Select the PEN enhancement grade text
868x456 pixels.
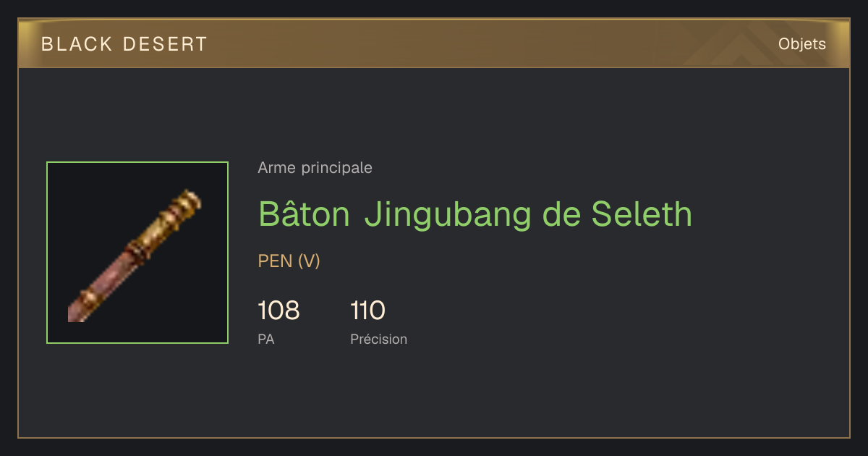[275, 261]
